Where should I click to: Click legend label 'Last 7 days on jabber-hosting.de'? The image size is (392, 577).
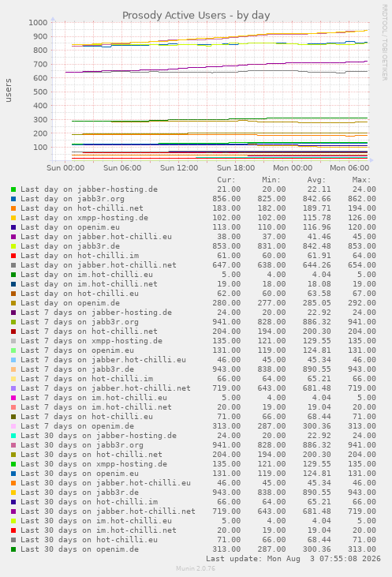pos(96,313)
